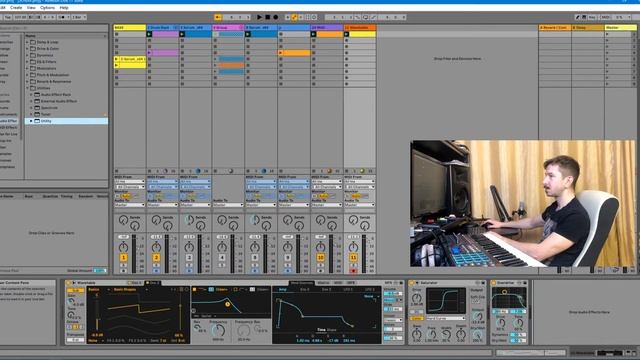
Task: Toggle track activator button 1
Action: (123, 258)
